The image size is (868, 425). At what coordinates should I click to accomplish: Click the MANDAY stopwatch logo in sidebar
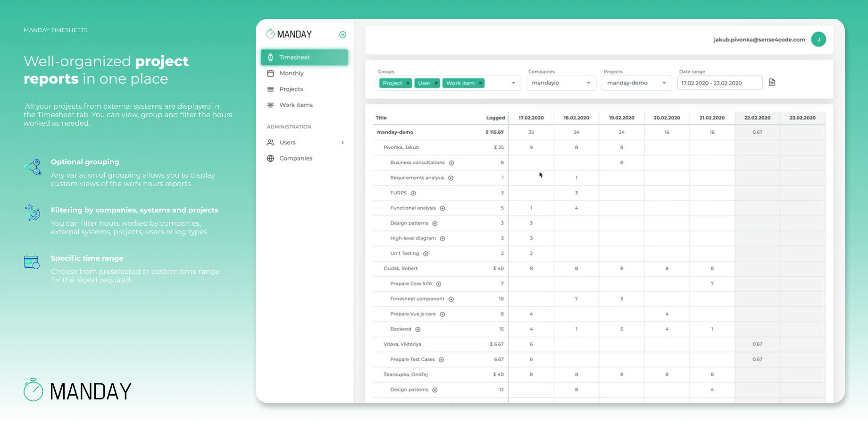click(x=289, y=34)
